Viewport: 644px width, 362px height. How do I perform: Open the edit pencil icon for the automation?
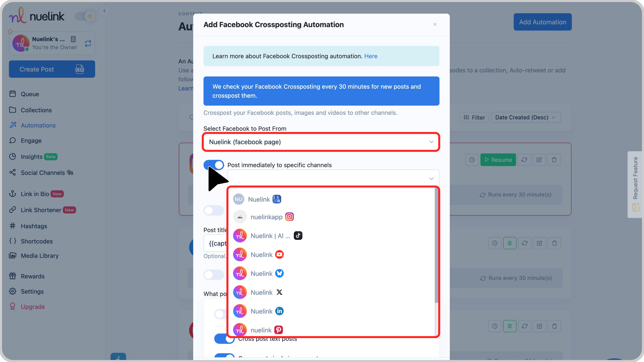[x=539, y=160]
